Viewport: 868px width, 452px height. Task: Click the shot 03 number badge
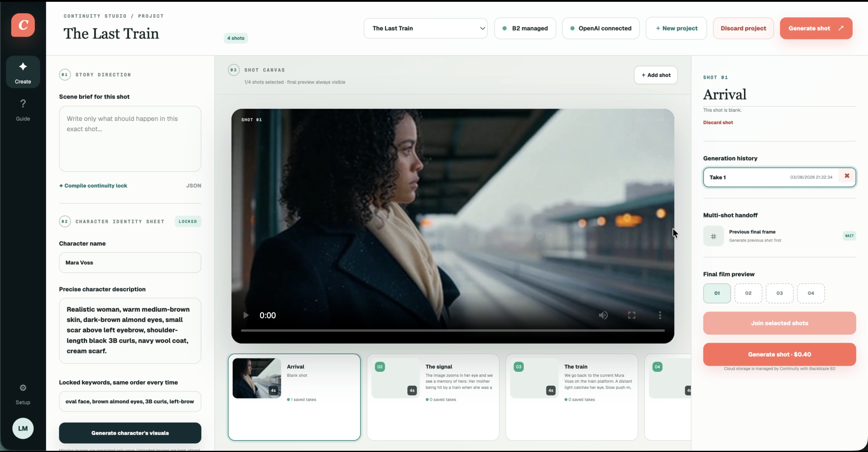click(518, 367)
